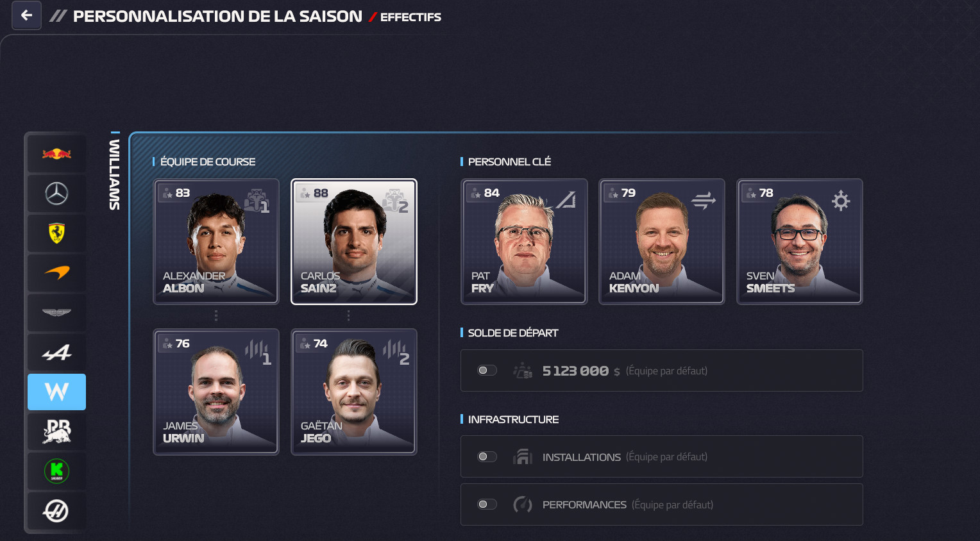
Task: Toggle the Solde de départ switch
Action: click(x=487, y=370)
